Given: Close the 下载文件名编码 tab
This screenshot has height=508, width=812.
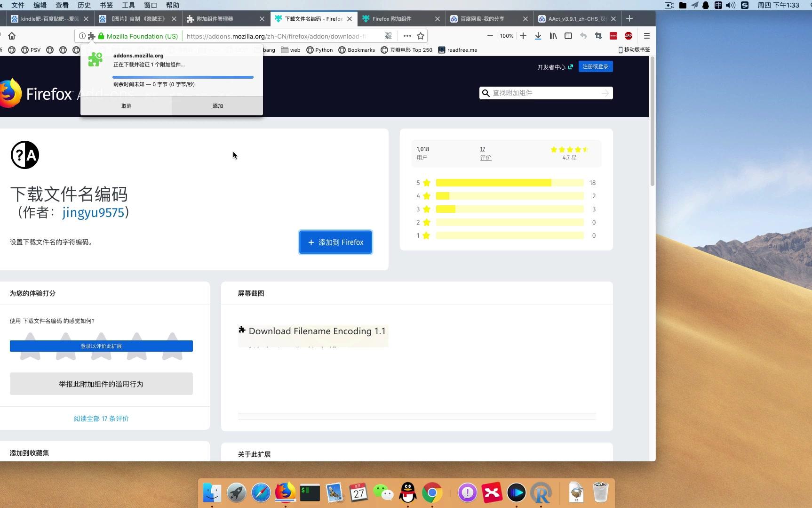Looking at the screenshot, I should pos(350,19).
